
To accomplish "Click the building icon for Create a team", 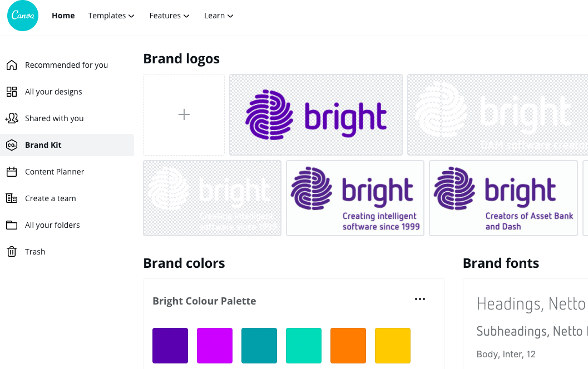I will (12, 198).
